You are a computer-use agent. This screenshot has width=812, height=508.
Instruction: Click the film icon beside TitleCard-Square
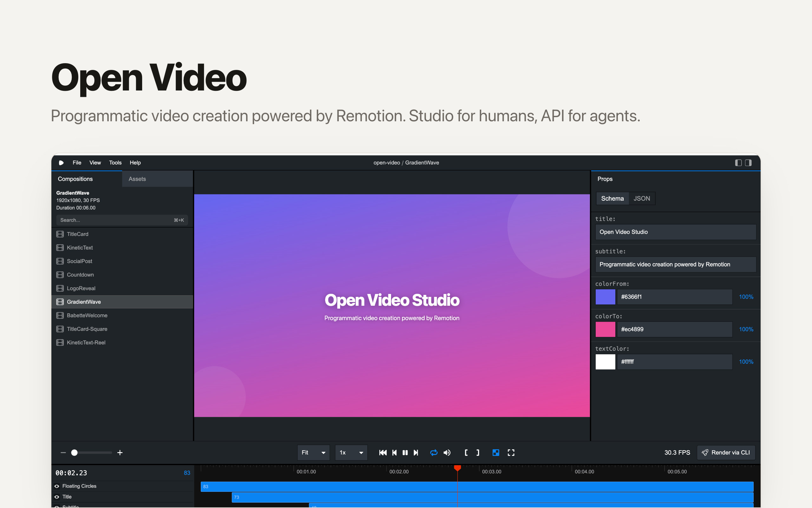point(60,329)
